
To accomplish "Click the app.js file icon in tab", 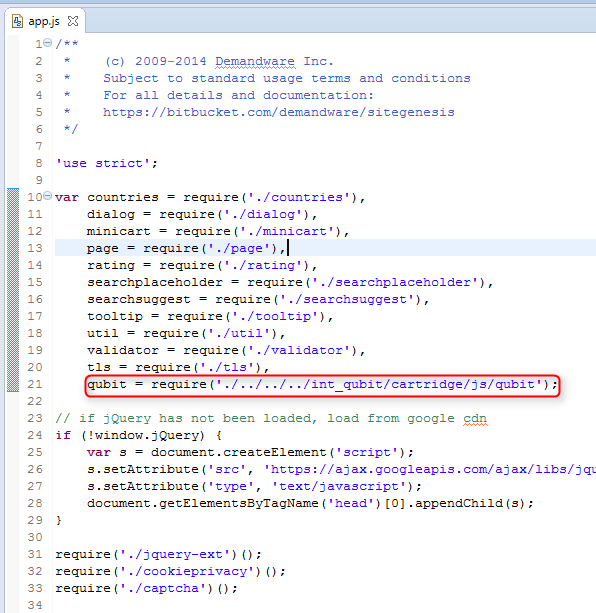I will point(17,21).
